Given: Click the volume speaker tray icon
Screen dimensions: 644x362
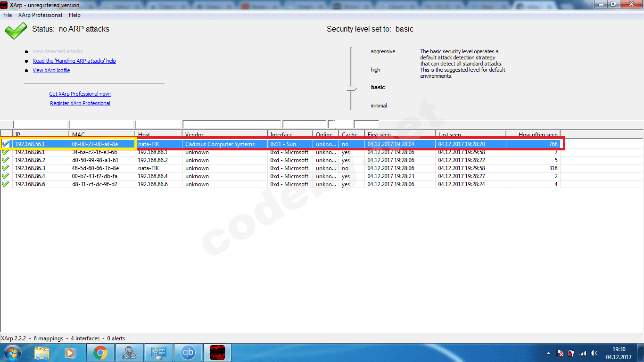Looking at the screenshot, I should point(594,353).
